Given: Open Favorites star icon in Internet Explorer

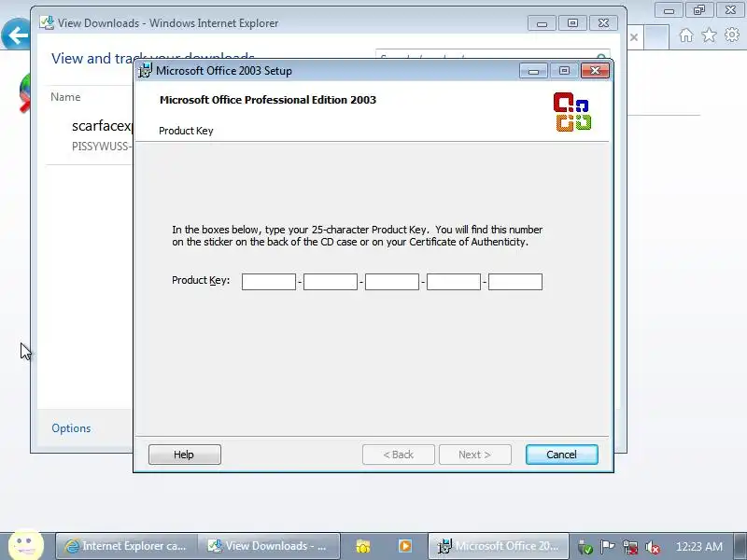Looking at the screenshot, I should [709, 35].
